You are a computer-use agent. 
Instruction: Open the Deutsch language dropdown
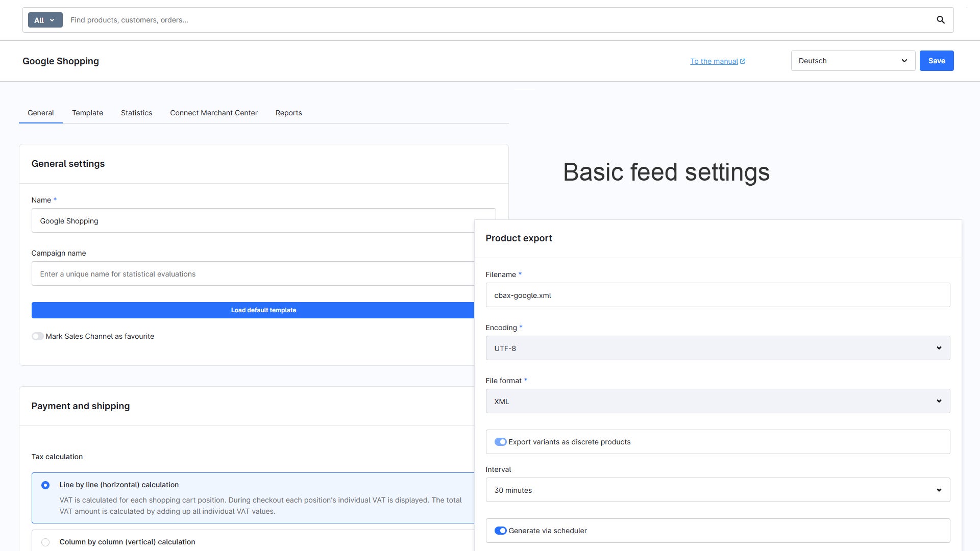[x=853, y=61]
